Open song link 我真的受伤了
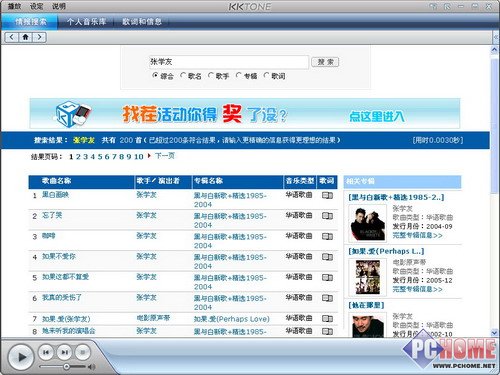The width and height of the screenshot is (500, 375). tap(62, 297)
